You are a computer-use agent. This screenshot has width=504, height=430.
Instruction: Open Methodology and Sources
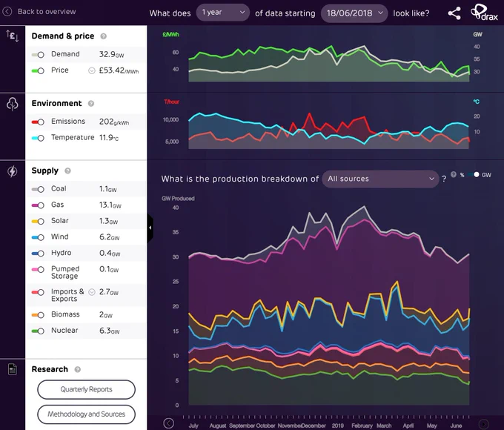(x=86, y=414)
